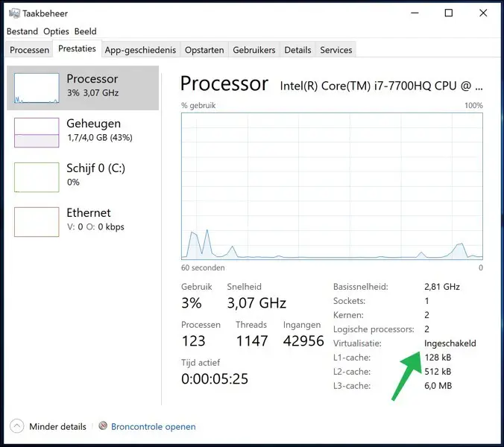This screenshot has height=447, width=504.
Task: Click the processor usage graph area
Action: pos(332,186)
